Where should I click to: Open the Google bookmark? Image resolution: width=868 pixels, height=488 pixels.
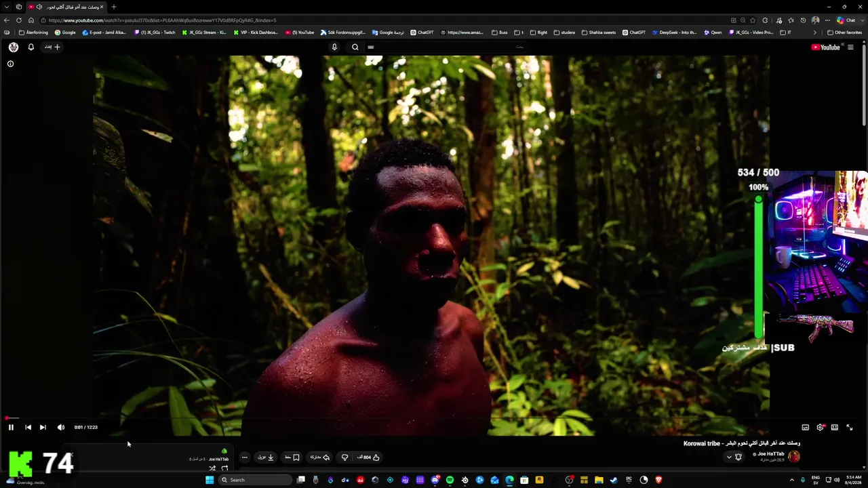coord(65,33)
